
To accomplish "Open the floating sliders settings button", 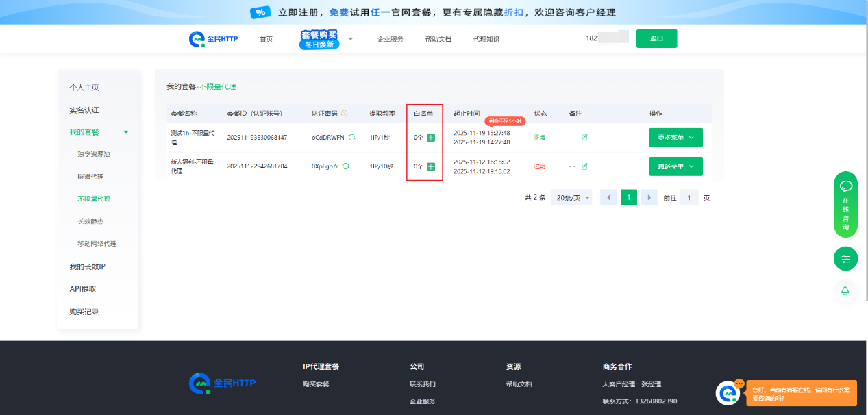I will 845,259.
